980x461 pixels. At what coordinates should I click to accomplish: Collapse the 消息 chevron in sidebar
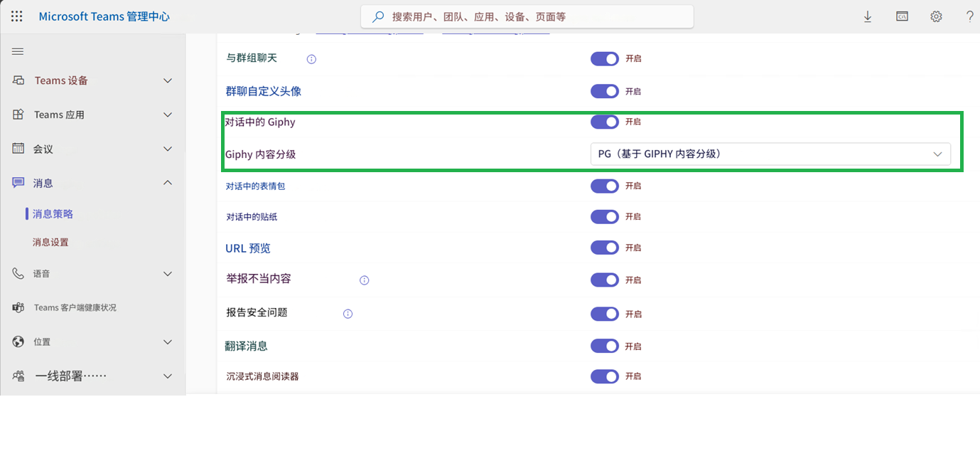pos(168,183)
